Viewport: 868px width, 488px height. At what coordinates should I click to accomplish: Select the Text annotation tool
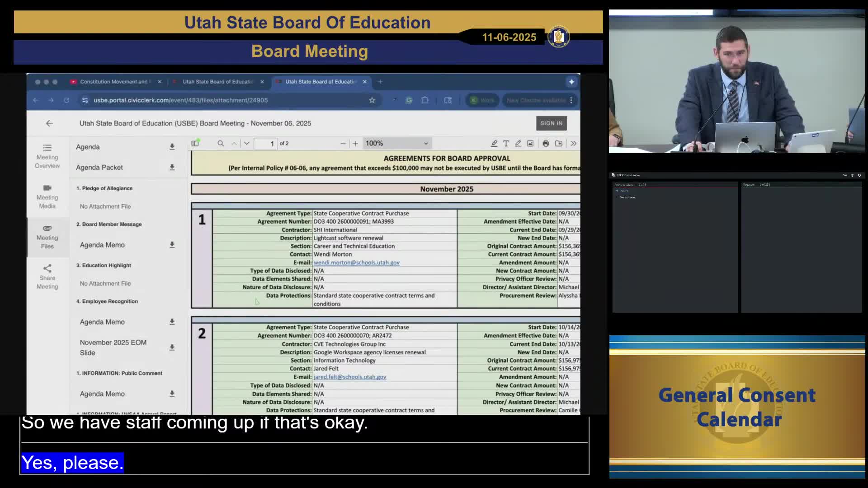506,143
